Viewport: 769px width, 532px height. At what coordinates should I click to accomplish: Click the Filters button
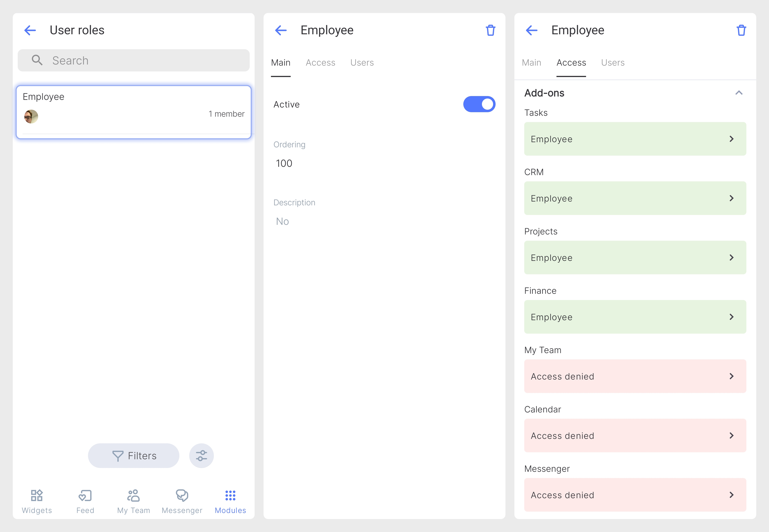pos(134,456)
